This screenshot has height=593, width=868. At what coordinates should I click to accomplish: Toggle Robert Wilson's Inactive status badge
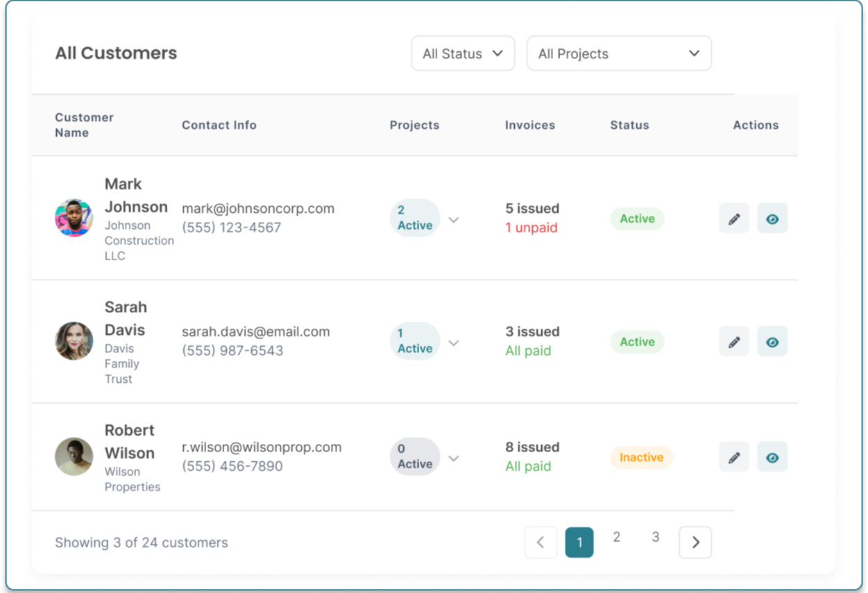(641, 457)
